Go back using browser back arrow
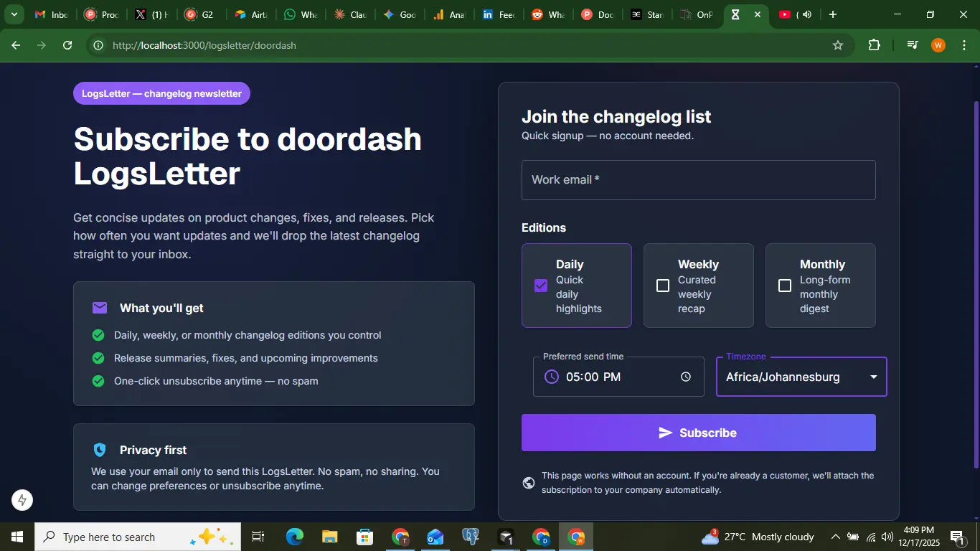 pos(16,45)
